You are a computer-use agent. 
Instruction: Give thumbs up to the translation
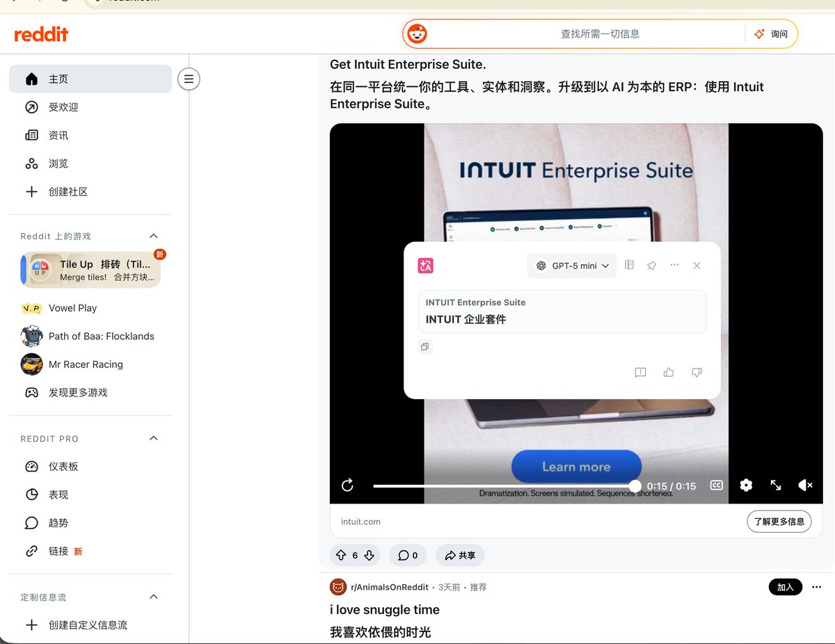pos(669,373)
